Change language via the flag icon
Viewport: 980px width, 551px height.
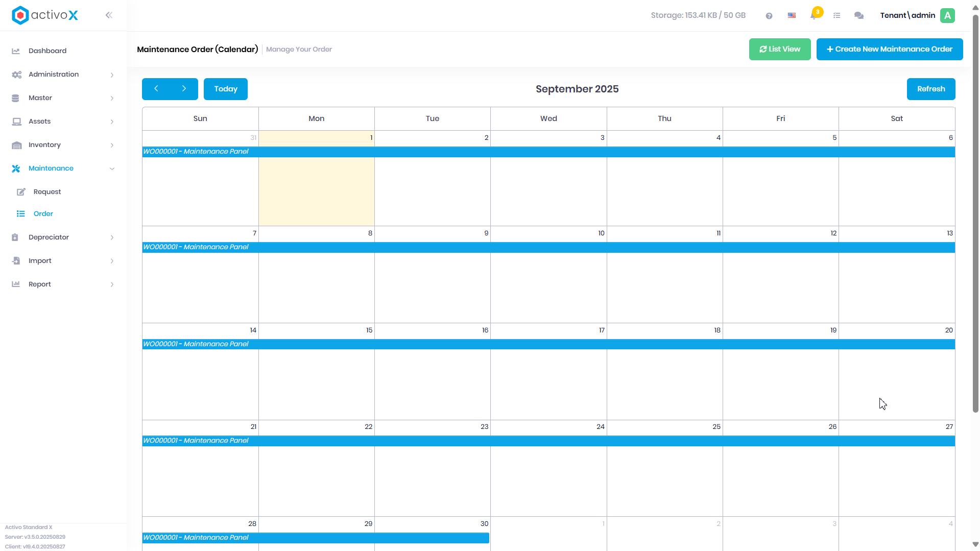(x=792, y=15)
